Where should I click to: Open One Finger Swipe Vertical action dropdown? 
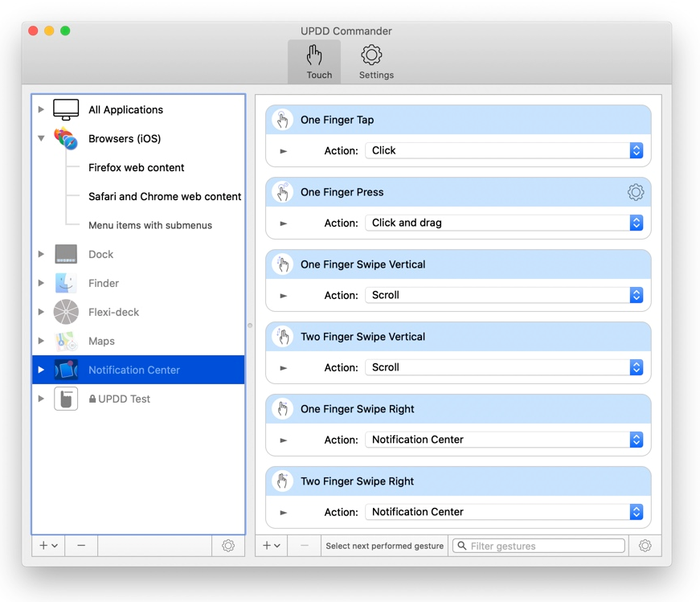504,295
